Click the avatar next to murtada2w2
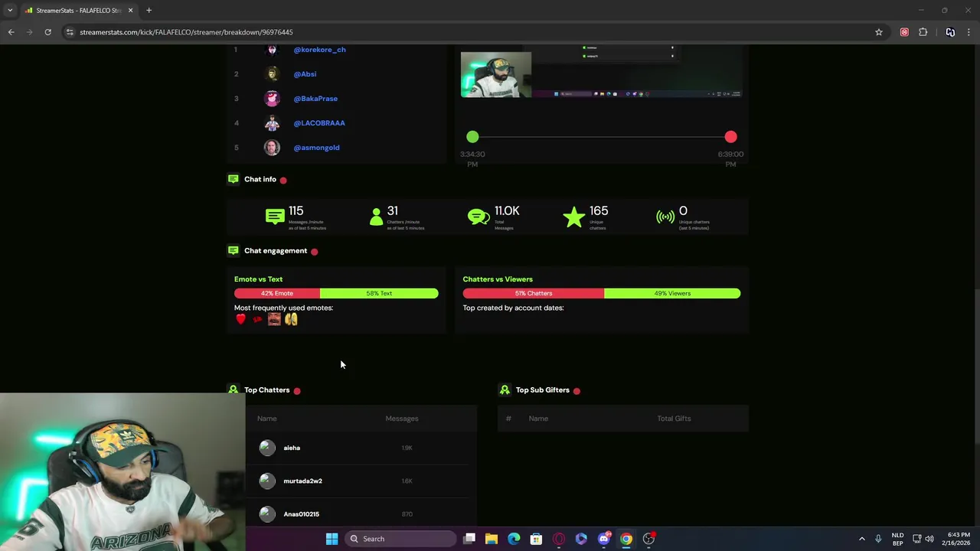Screen dimensions: 980x551 [x=267, y=481]
